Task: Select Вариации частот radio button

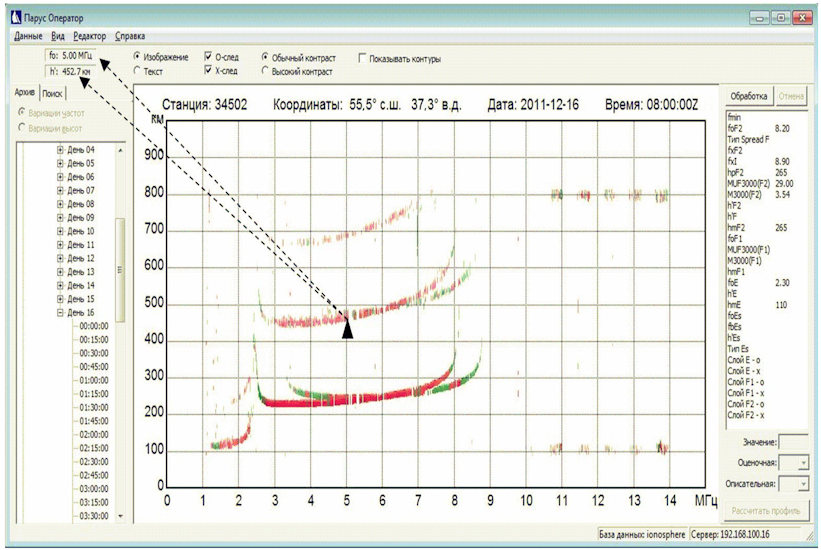Action: point(22,113)
